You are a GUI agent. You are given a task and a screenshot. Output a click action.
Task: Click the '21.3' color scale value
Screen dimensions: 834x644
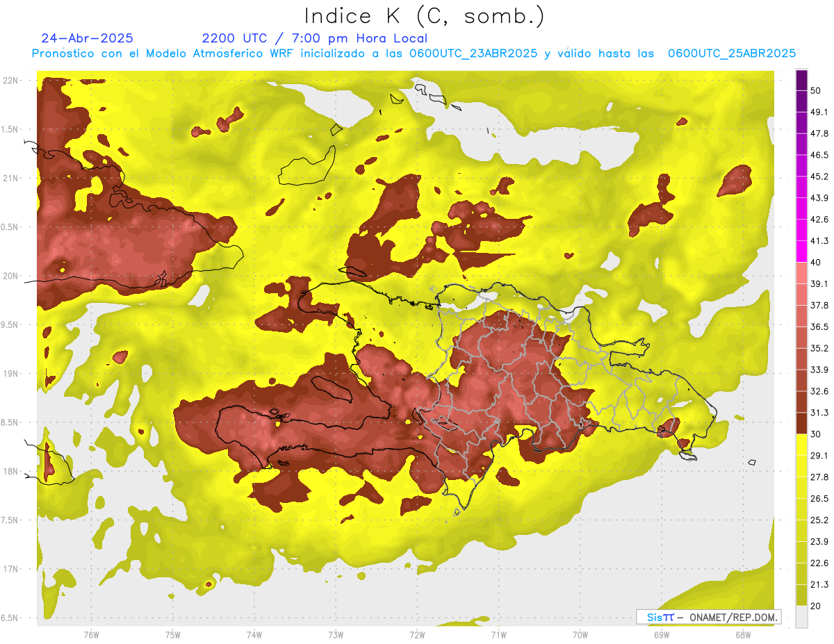819,584
